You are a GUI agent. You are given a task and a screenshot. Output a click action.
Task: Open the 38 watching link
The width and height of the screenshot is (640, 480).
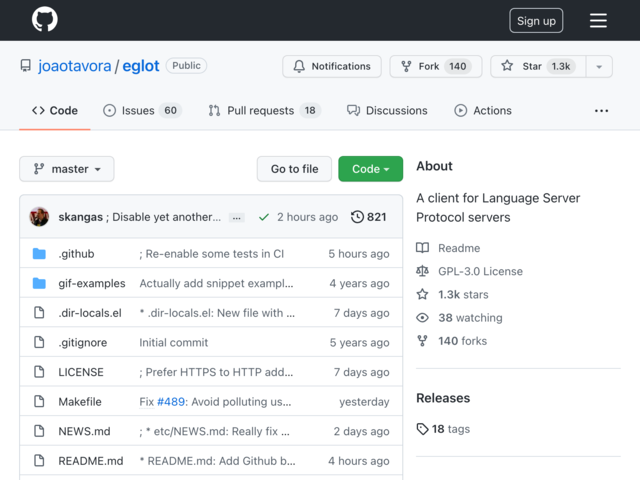click(x=470, y=318)
